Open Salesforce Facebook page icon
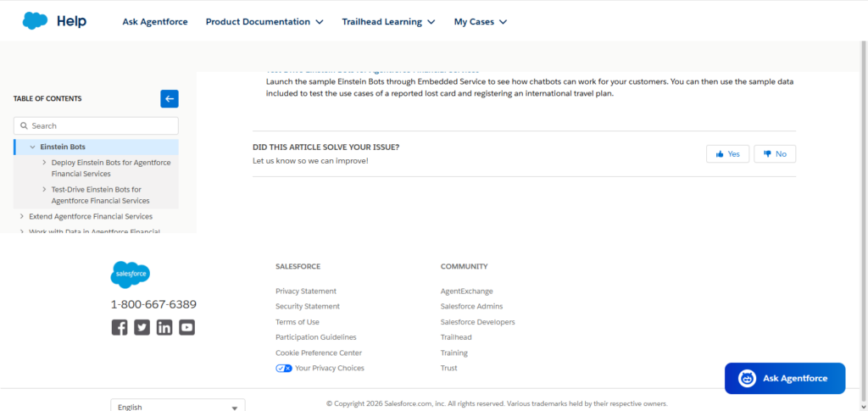 coord(120,327)
